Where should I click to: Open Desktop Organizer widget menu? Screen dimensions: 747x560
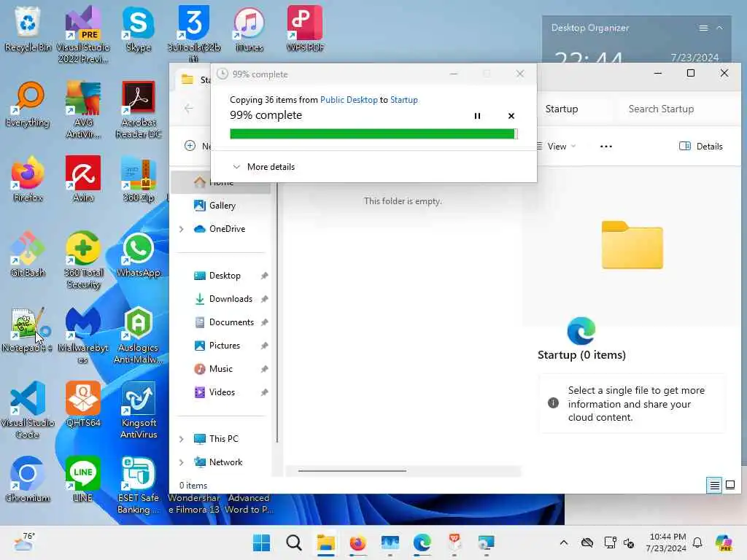[x=703, y=28]
